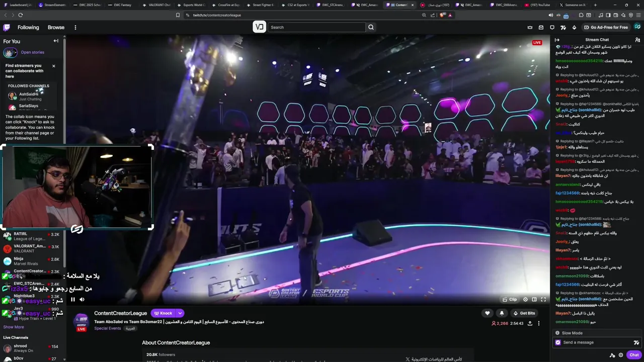Screen dimensions: 644x362
Task: Reload the page in browser
Action: (21, 15)
